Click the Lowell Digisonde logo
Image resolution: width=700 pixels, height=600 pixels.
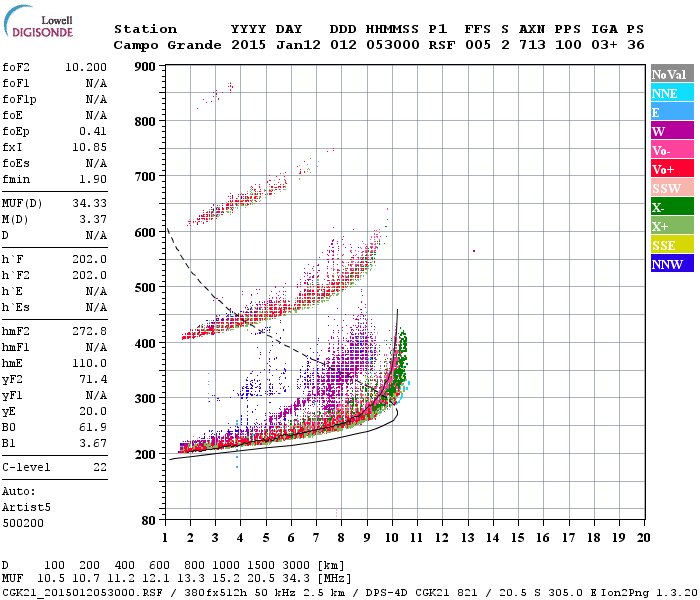coord(38,22)
